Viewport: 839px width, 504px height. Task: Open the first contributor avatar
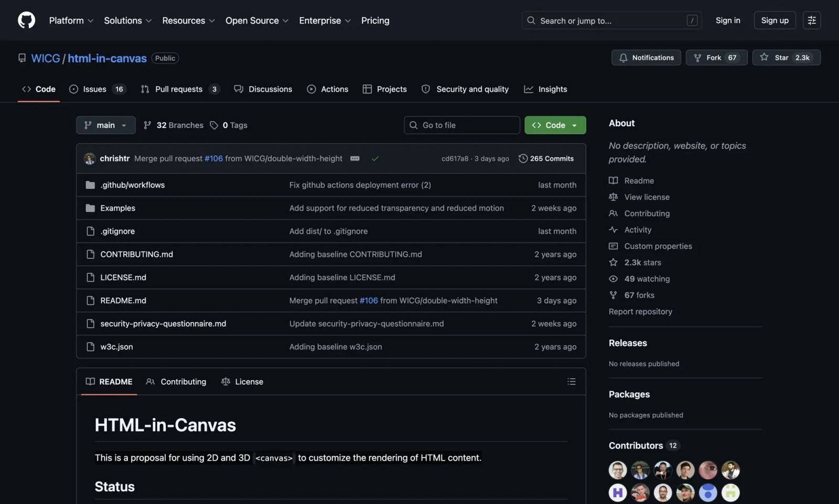coord(618,470)
